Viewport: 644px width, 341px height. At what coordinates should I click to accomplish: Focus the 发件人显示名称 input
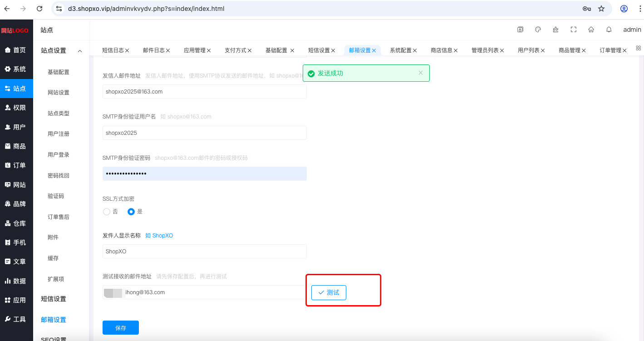205,251
